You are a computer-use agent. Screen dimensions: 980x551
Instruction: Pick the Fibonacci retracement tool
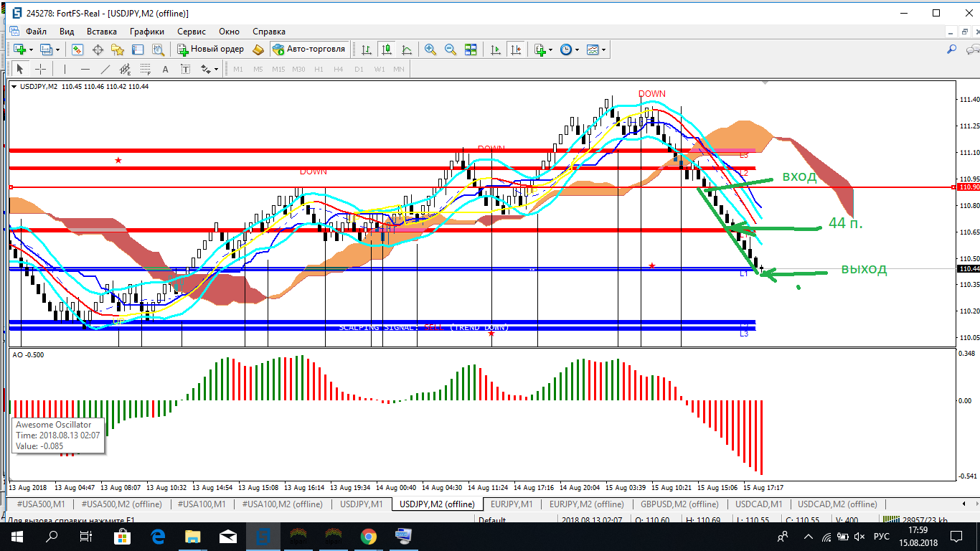tap(146, 69)
